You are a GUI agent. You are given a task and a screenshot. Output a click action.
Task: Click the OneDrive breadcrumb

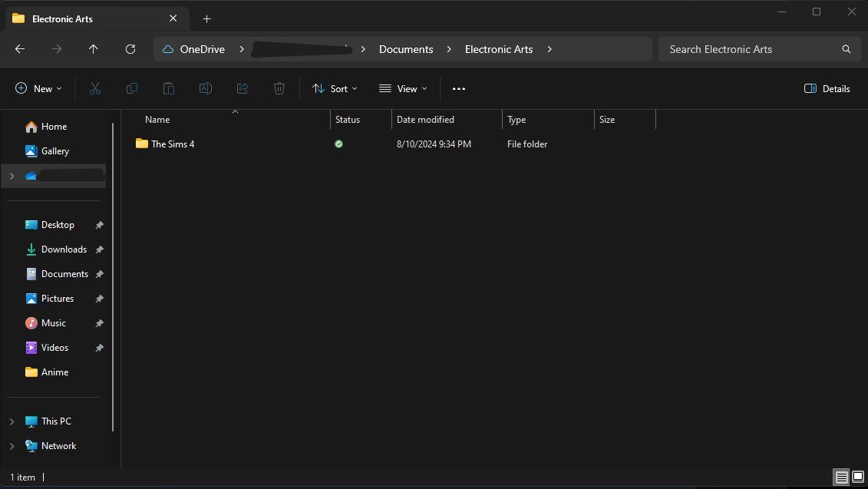pyautogui.click(x=202, y=49)
